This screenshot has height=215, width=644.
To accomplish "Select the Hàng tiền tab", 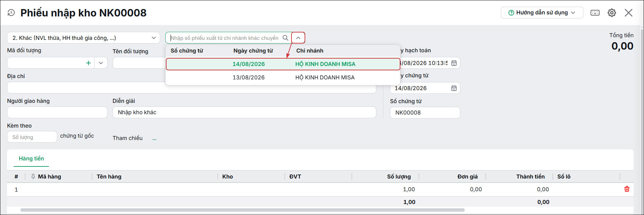I will [31, 158].
